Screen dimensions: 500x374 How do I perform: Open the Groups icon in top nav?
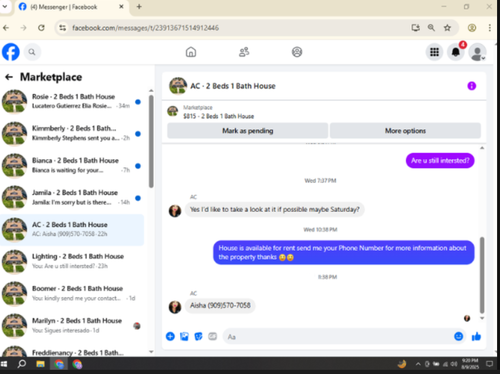coord(297,52)
